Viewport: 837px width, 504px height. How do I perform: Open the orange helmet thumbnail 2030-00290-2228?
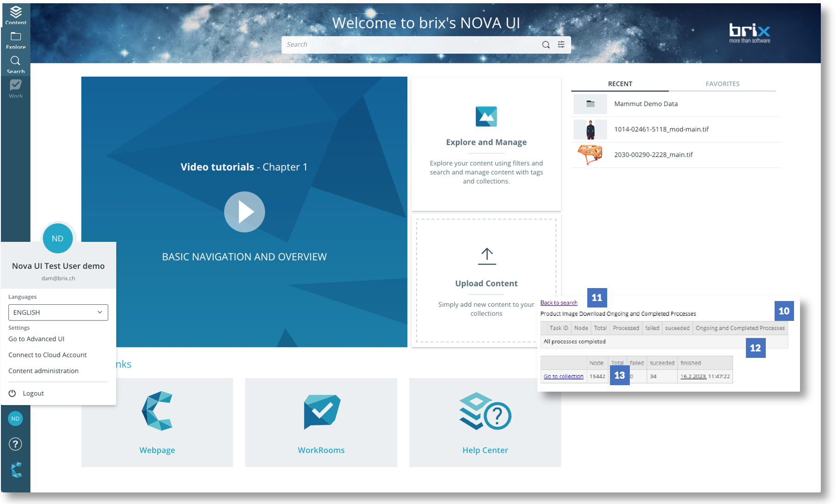coord(590,154)
